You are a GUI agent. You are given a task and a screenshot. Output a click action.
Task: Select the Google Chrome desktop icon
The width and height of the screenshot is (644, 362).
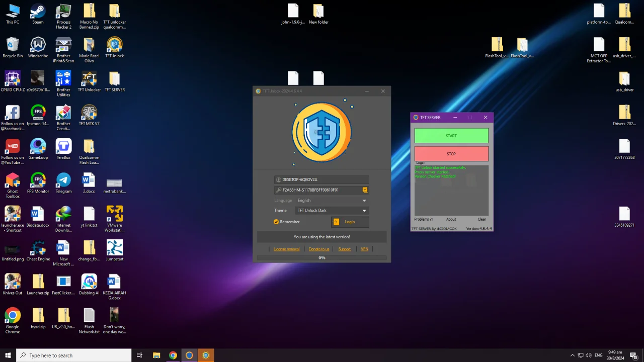pos(13,320)
